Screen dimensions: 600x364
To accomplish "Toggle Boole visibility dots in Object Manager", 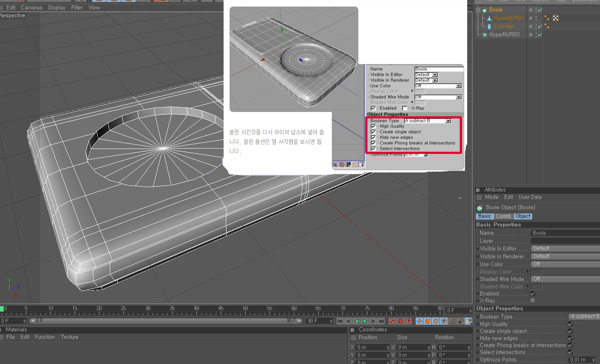I will [536, 10].
